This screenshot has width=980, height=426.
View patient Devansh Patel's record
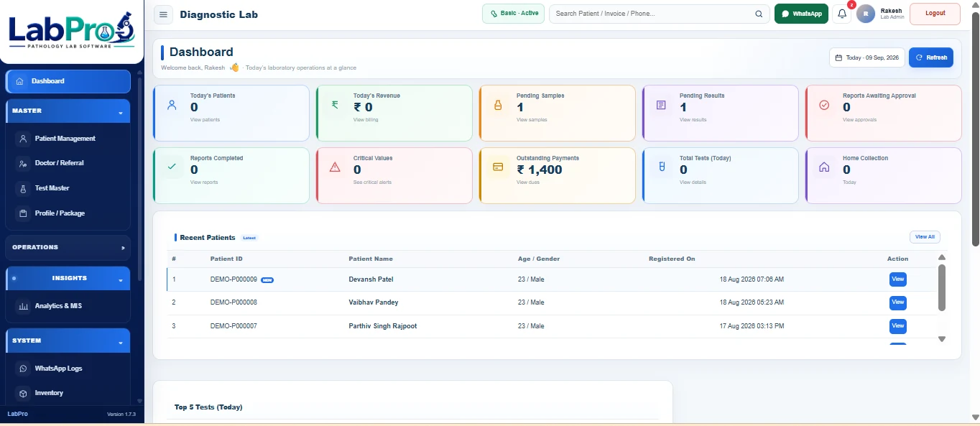[897, 279]
